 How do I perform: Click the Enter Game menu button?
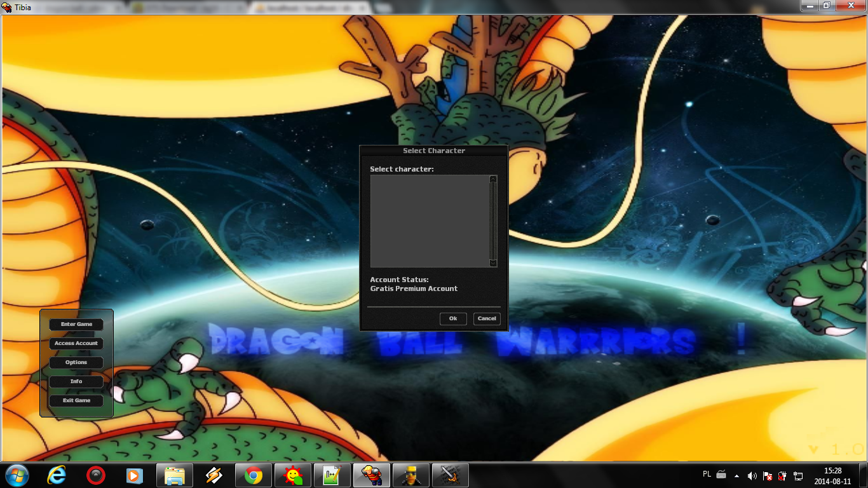[x=76, y=324]
